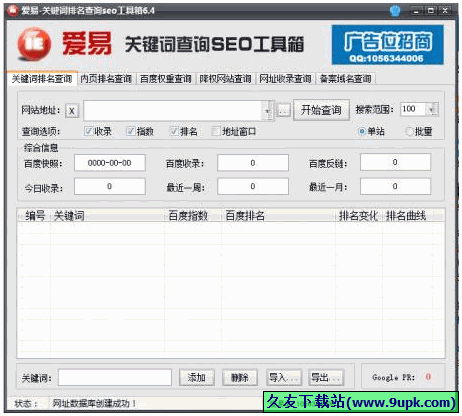Maximize the window
This screenshot has height=416, width=462.
[430, 11]
